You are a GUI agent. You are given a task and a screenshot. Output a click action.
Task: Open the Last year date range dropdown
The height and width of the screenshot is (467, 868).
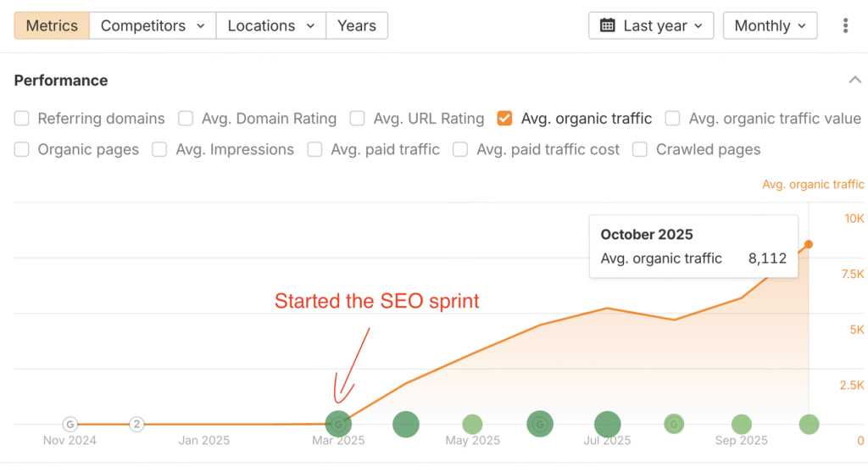(651, 25)
